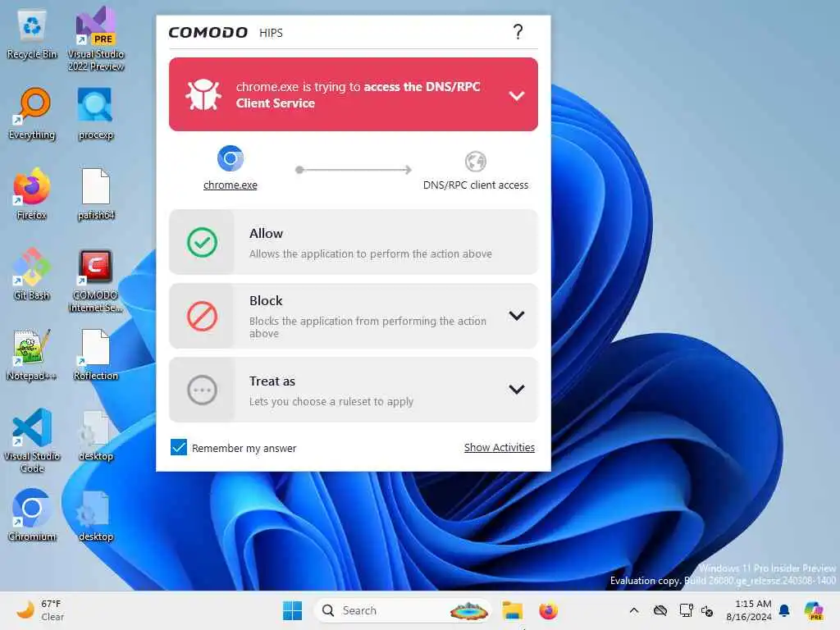The height and width of the screenshot is (630, 840).
Task: Select the Chromium desktop shortcut
Action: [x=32, y=515]
